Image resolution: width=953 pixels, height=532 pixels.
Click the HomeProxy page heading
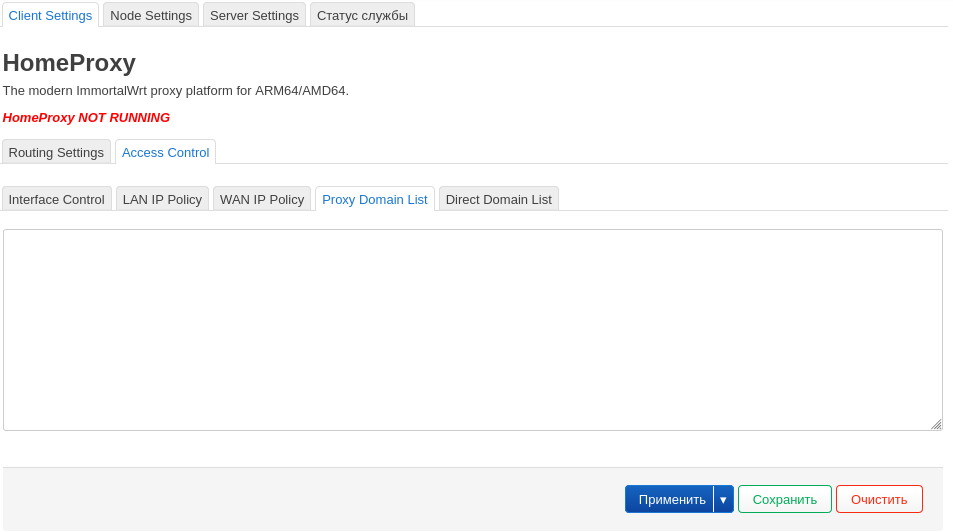69,63
